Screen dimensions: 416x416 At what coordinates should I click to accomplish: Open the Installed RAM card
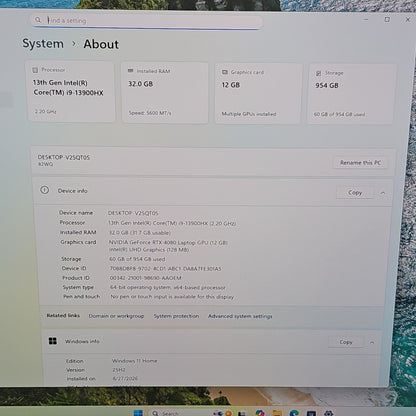click(x=165, y=92)
